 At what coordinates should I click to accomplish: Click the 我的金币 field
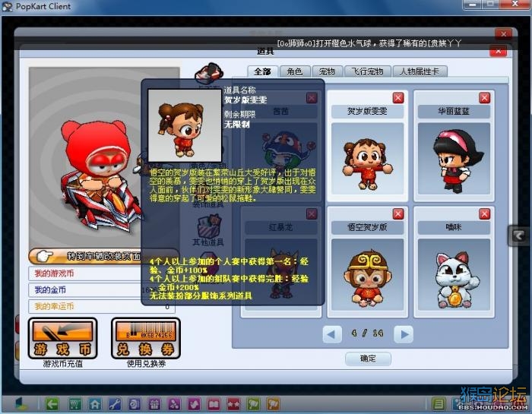click(102, 290)
